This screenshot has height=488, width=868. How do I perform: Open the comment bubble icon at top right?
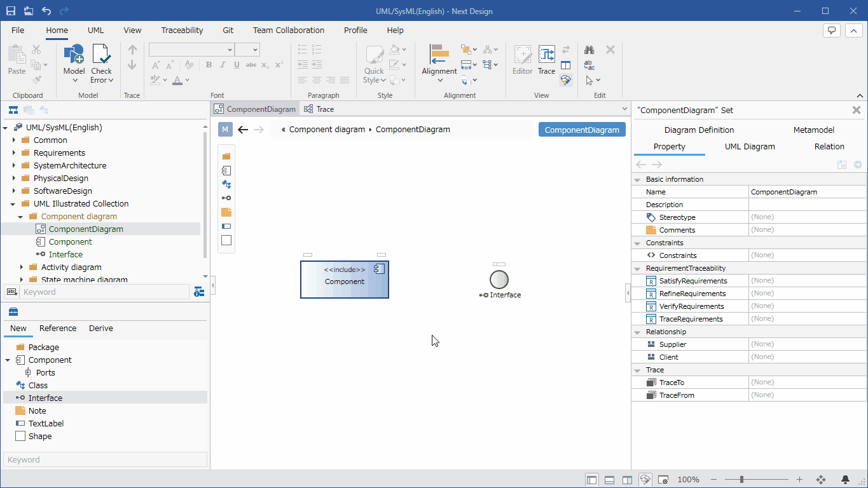[x=832, y=30]
